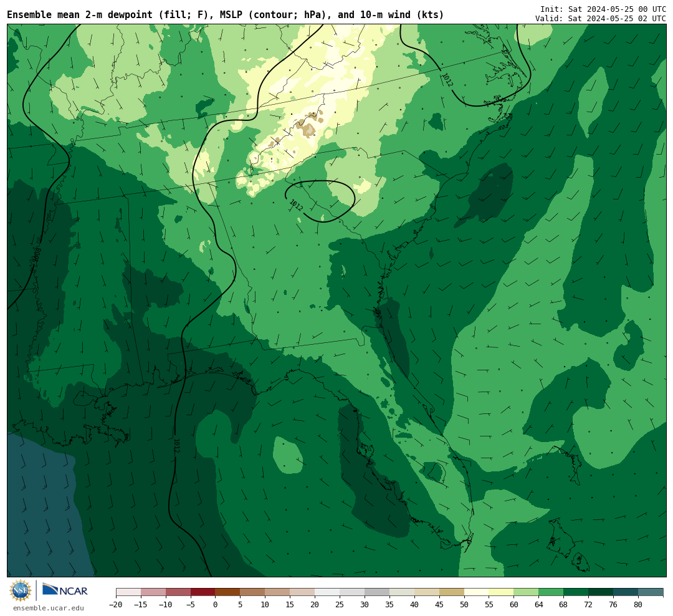Click the '80' colorbar tick label
The height and width of the screenshot is (616, 673).
pos(638,604)
